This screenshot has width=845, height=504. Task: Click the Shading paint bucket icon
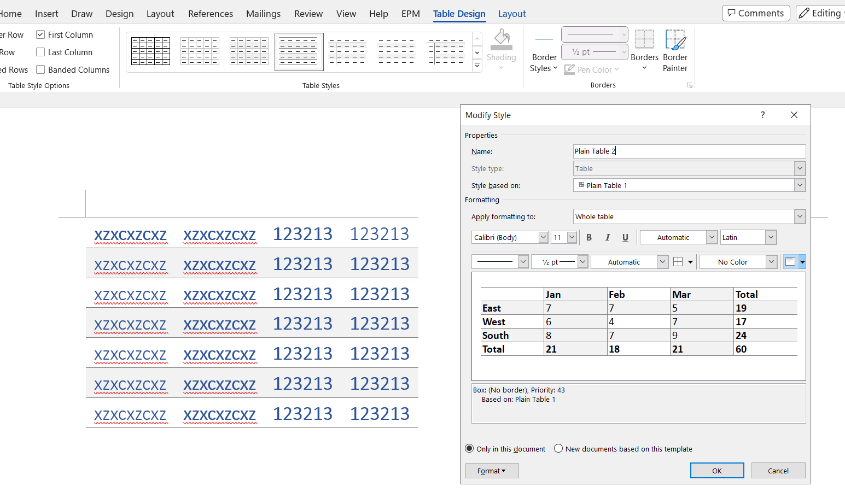pyautogui.click(x=502, y=40)
